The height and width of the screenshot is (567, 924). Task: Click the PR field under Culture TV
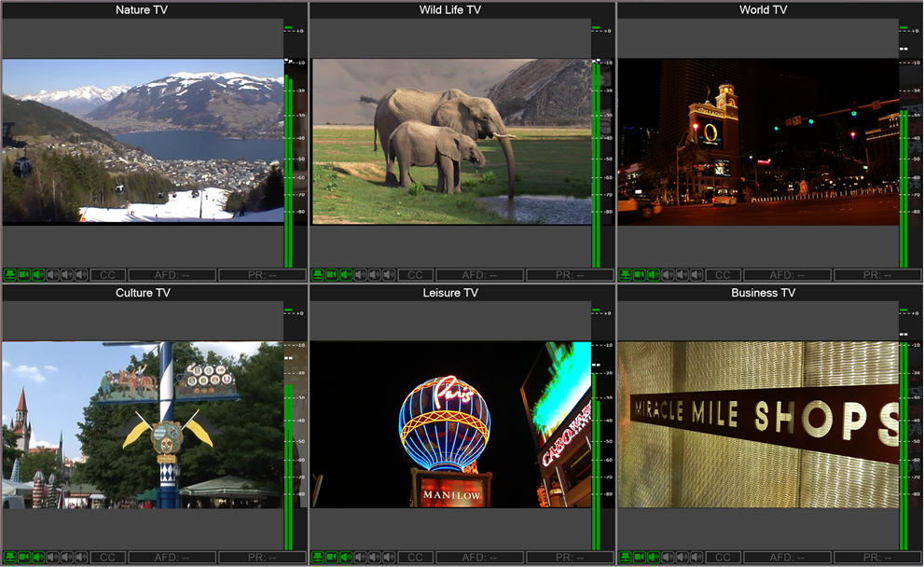pyautogui.click(x=262, y=558)
